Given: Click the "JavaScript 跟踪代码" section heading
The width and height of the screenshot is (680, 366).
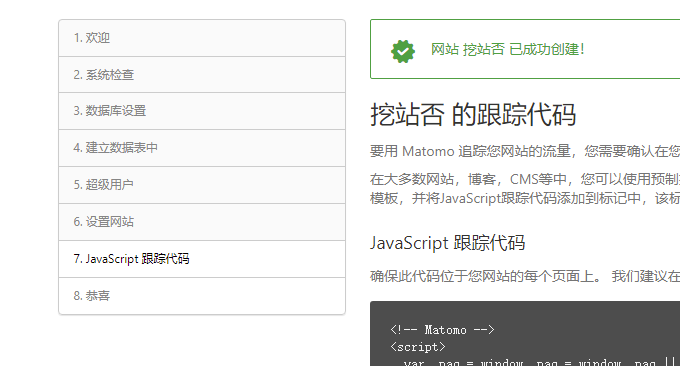Looking at the screenshot, I should pos(448,242).
